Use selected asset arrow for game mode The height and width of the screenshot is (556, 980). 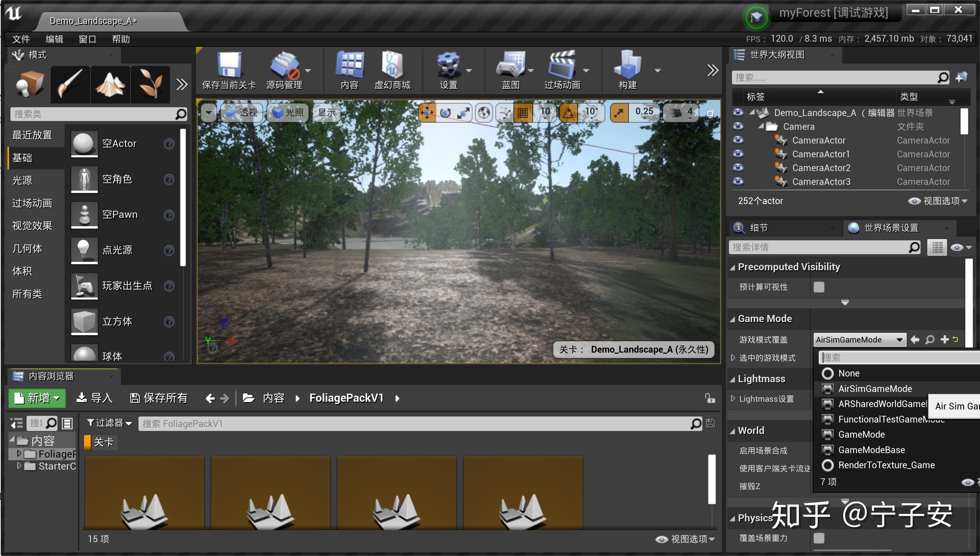915,340
